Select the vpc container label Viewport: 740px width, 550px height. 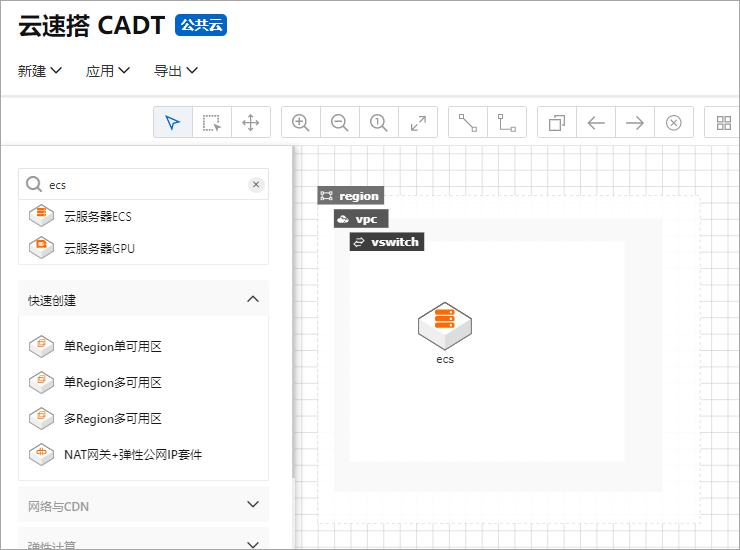tap(361, 219)
